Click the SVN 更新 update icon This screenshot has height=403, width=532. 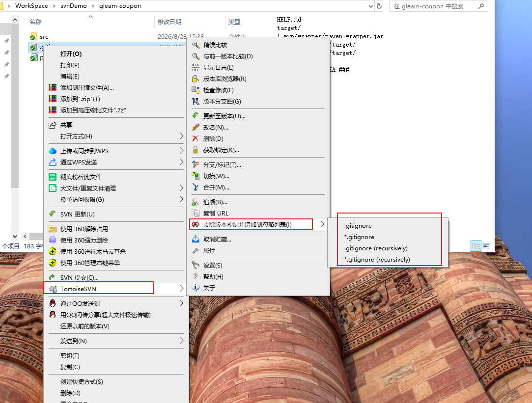(53, 214)
